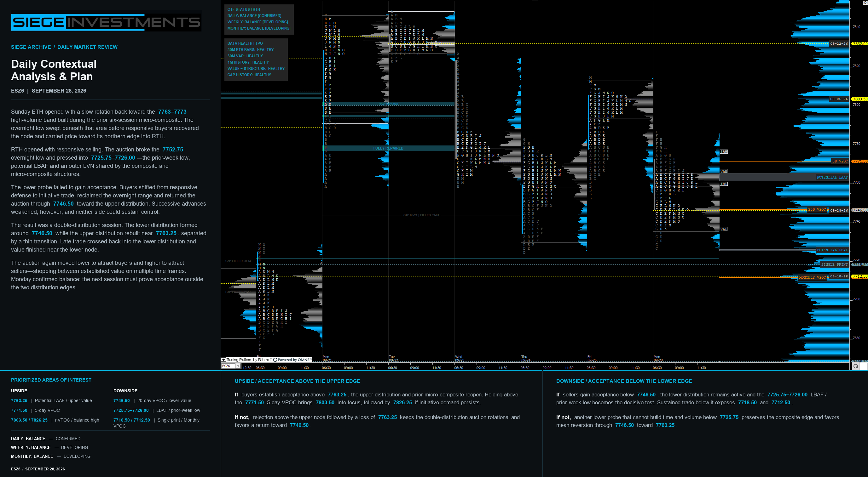Click the Rithmic up-arrow icon
Viewport: 868px width, 477px height.
(223, 360)
